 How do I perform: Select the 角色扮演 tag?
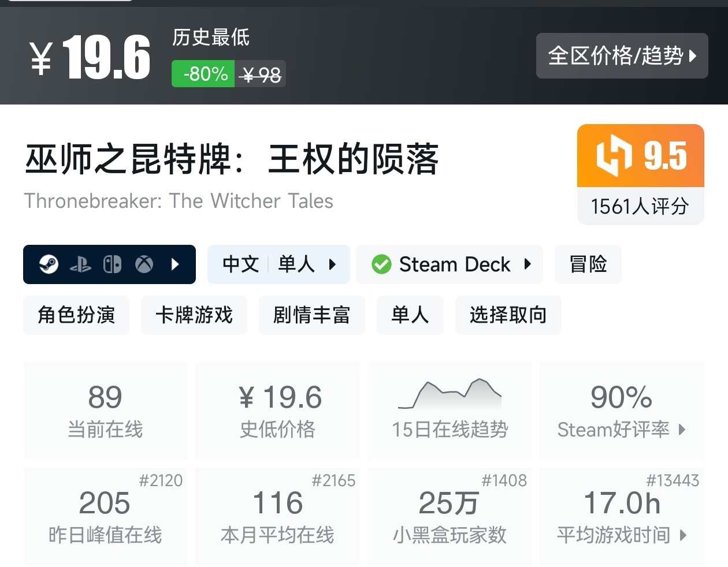point(76,315)
